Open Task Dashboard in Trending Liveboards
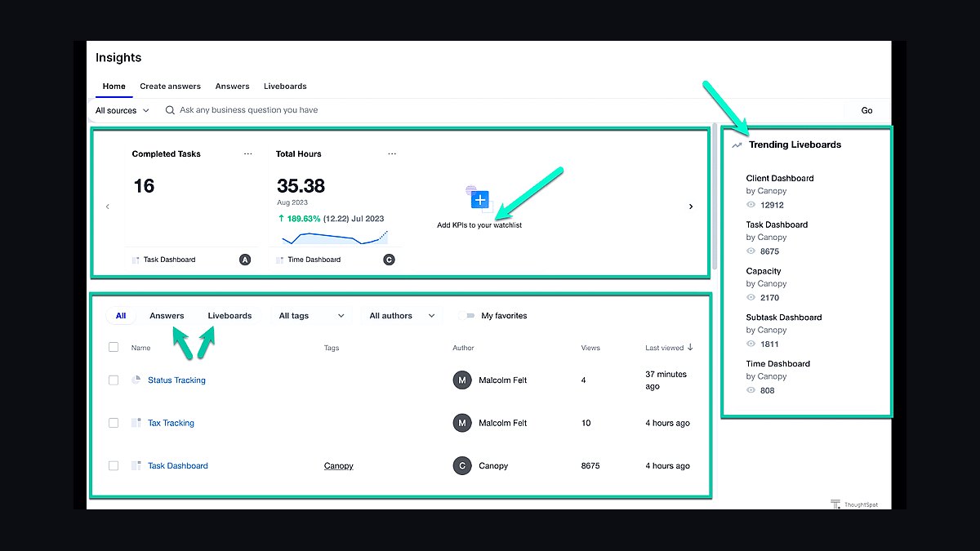The width and height of the screenshot is (980, 551). 777,224
